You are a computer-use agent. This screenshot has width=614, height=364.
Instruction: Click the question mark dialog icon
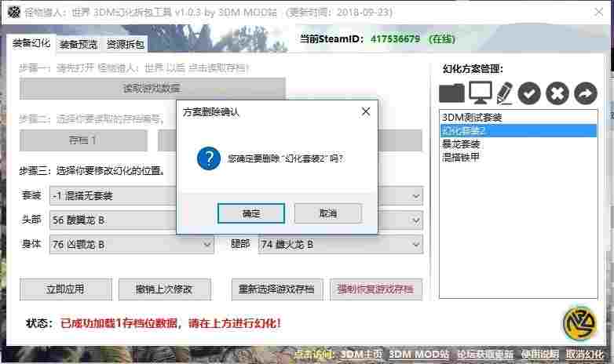(209, 158)
